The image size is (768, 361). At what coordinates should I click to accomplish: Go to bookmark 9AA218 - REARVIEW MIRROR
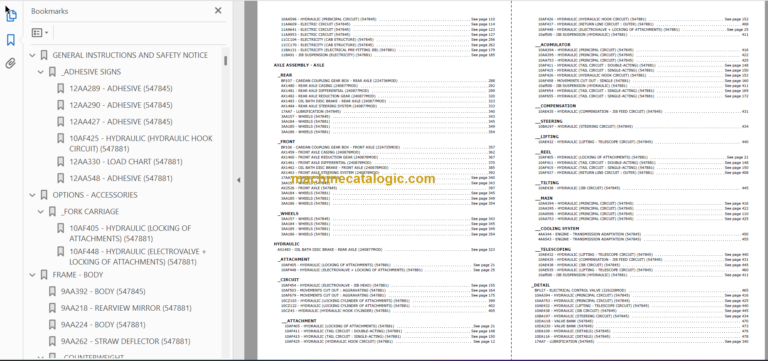point(126,308)
